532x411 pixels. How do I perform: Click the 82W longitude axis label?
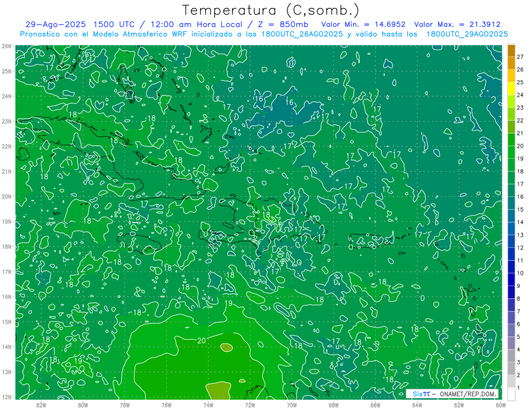pos(41,405)
